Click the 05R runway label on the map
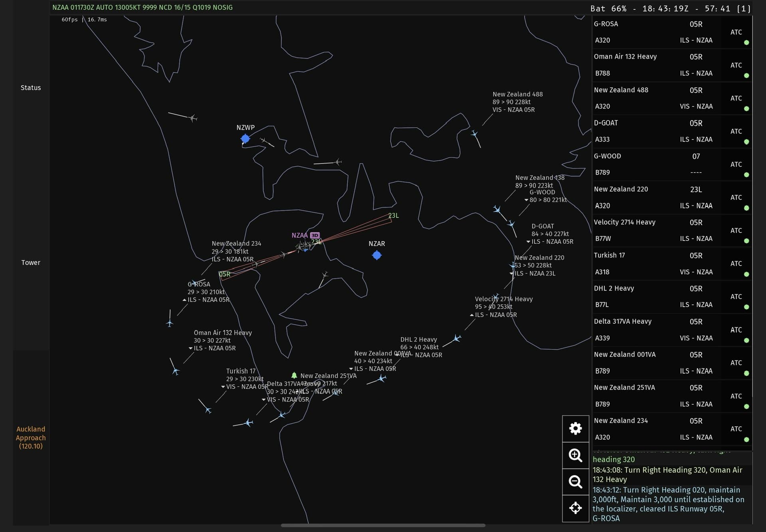The image size is (766, 532). 225,274
